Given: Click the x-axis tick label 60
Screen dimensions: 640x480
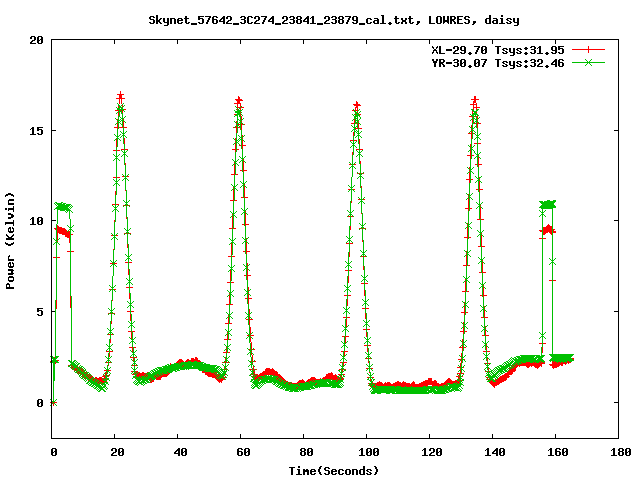Looking at the screenshot, I should (243, 452).
